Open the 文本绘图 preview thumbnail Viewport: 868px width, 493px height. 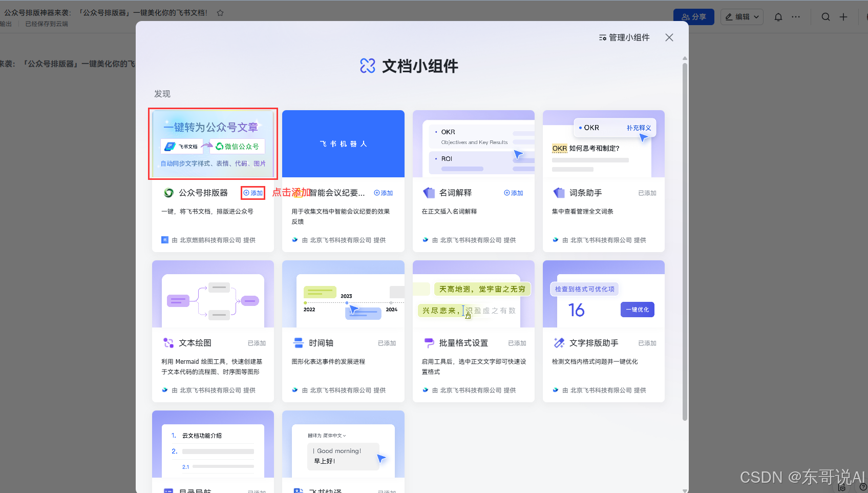point(213,294)
